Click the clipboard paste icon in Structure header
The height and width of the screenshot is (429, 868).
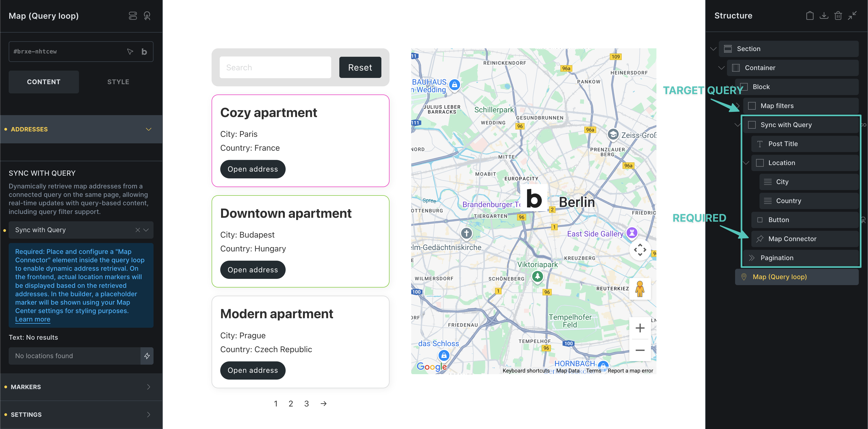pyautogui.click(x=809, y=15)
